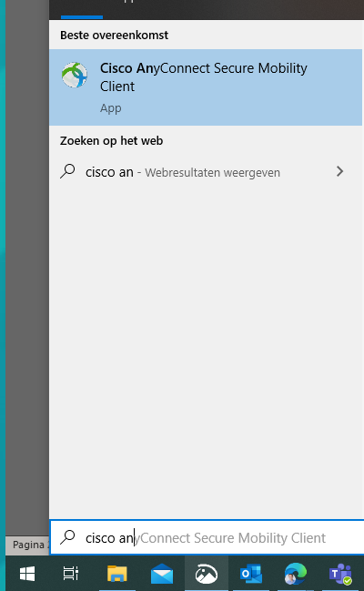
Task: Click the 'App' label under Cisco result
Action: point(111,108)
